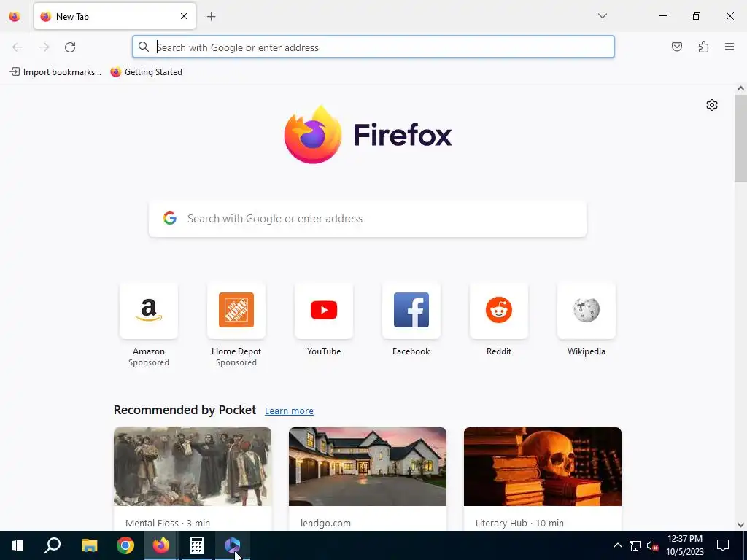This screenshot has height=560, width=747.
Task: Open Calculator from the taskbar
Action: point(197,545)
